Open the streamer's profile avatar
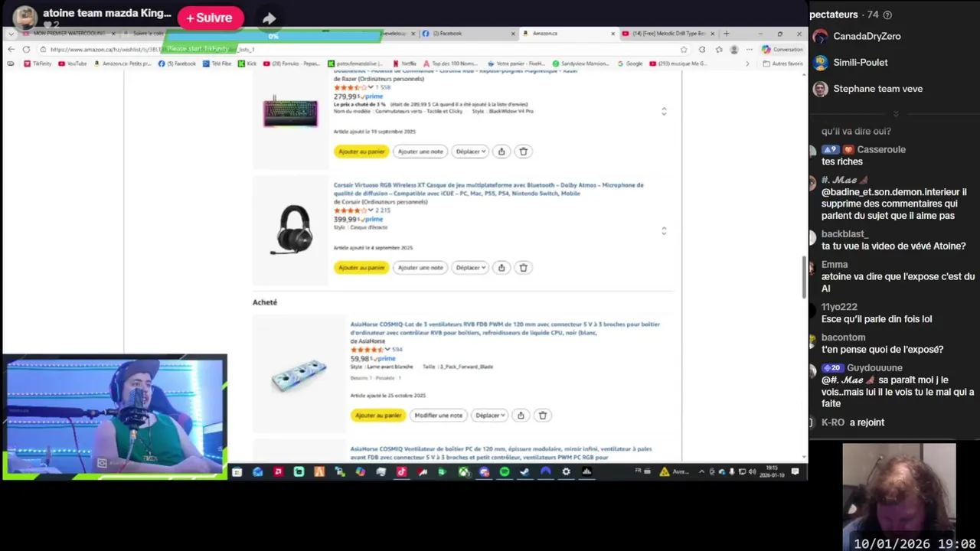 click(x=24, y=17)
